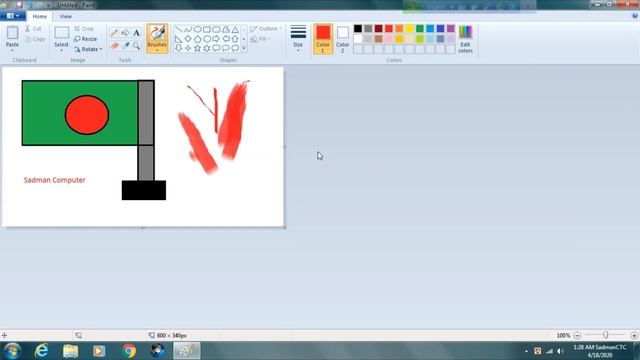Click the zoom slider handle
This screenshot has width=640, height=360.
(605, 335)
